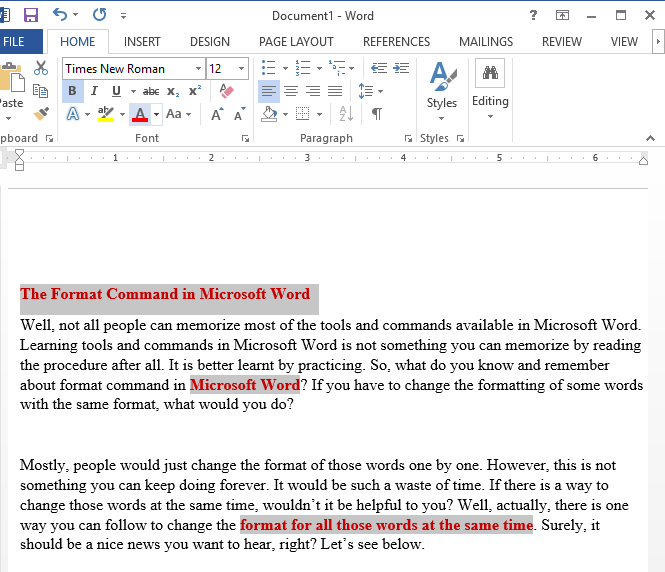
Task: Decrease the paragraph indent
Action: point(379,68)
